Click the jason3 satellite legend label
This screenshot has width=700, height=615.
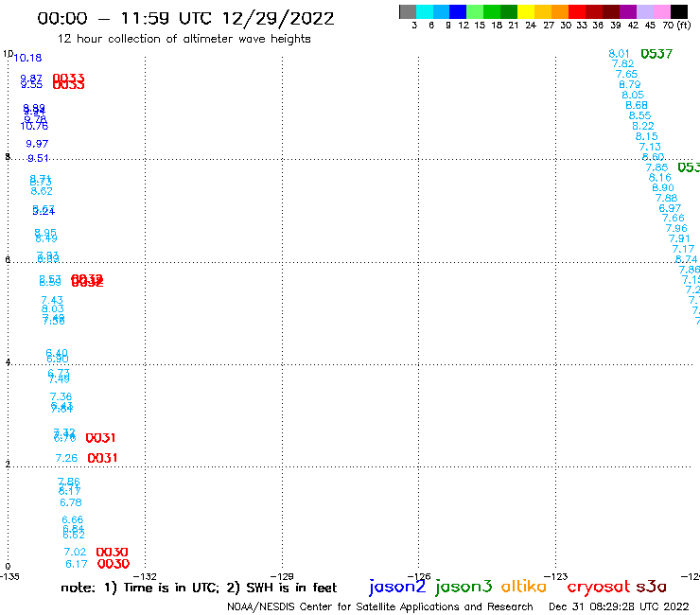point(464,587)
